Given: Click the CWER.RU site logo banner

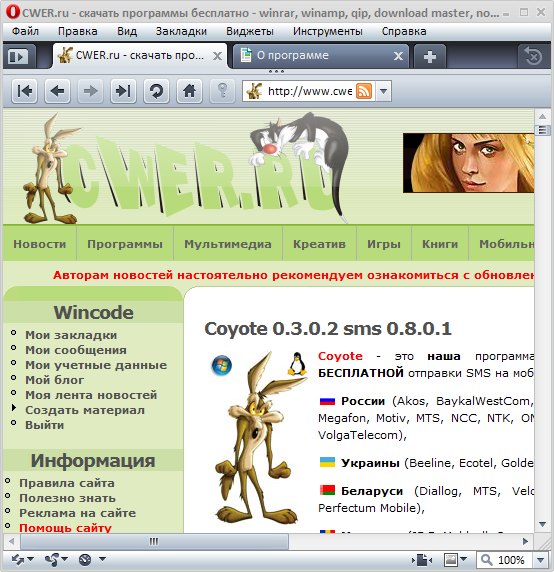Looking at the screenshot, I should 186,168.
